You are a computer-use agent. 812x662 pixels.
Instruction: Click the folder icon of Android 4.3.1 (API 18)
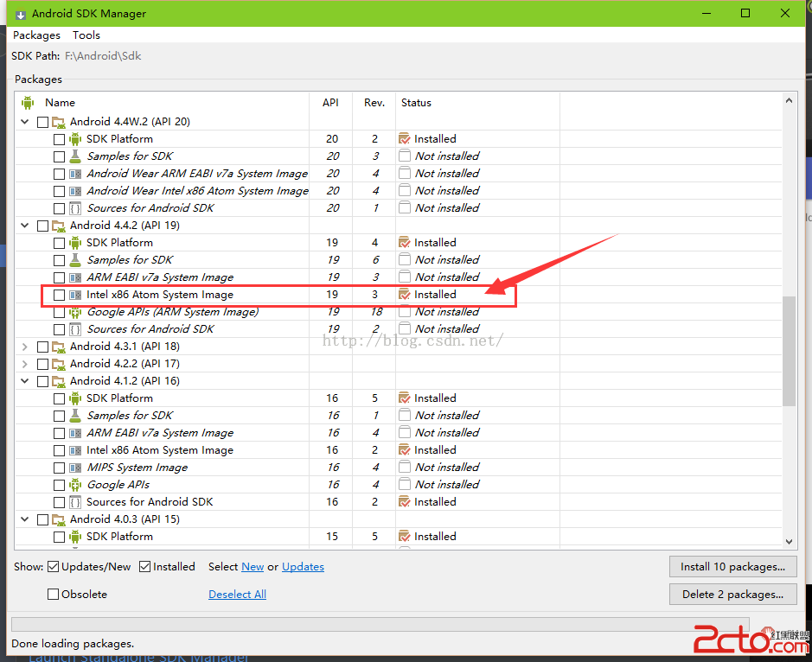pos(59,347)
